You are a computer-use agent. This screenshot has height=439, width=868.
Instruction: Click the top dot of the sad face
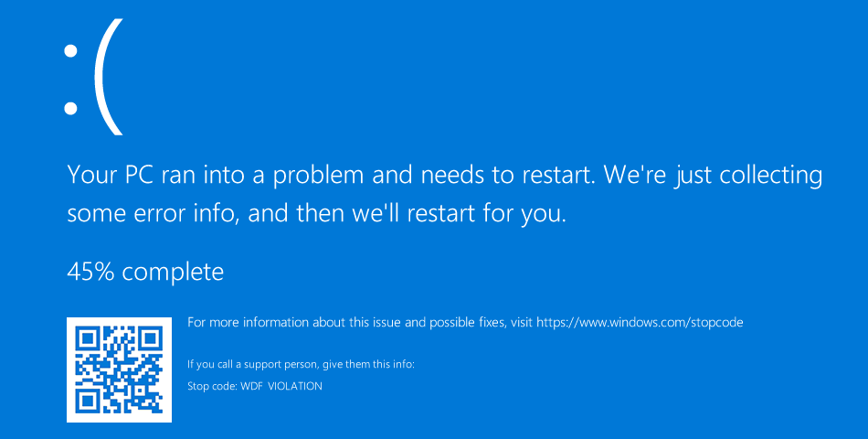(x=70, y=51)
